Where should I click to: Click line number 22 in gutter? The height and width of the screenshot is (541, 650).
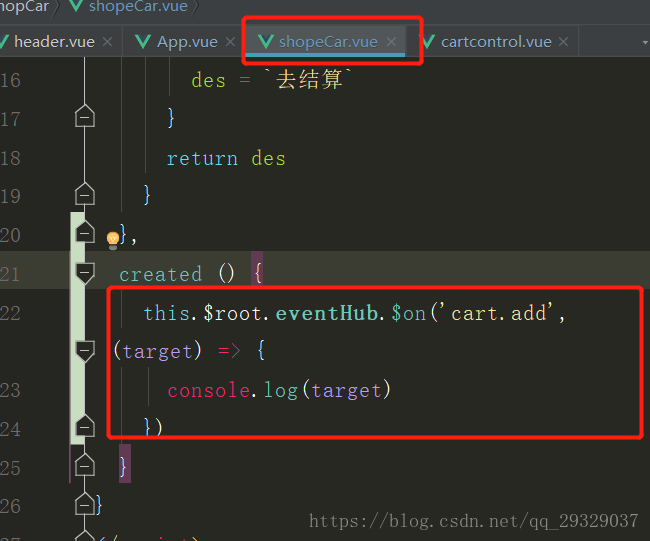pyautogui.click(x=10, y=313)
